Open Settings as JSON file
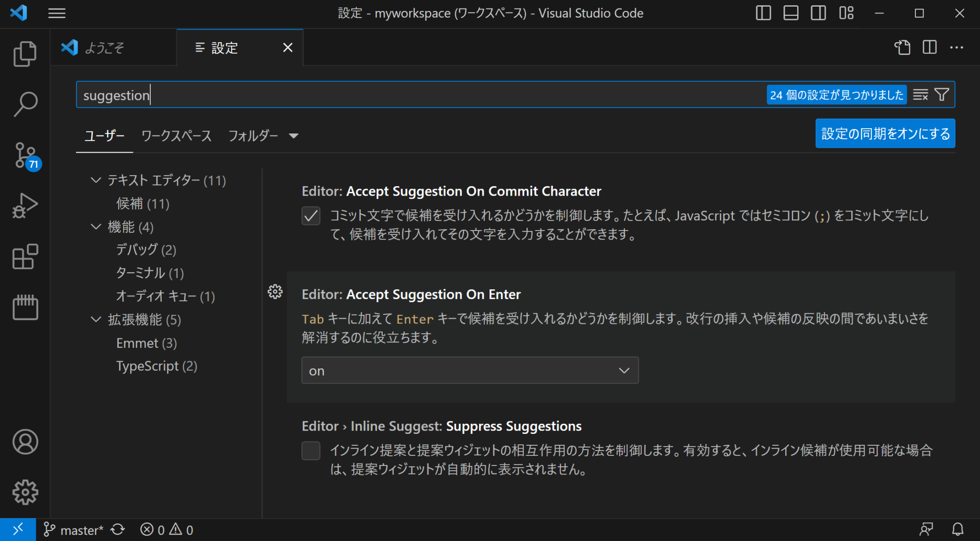 (x=902, y=47)
